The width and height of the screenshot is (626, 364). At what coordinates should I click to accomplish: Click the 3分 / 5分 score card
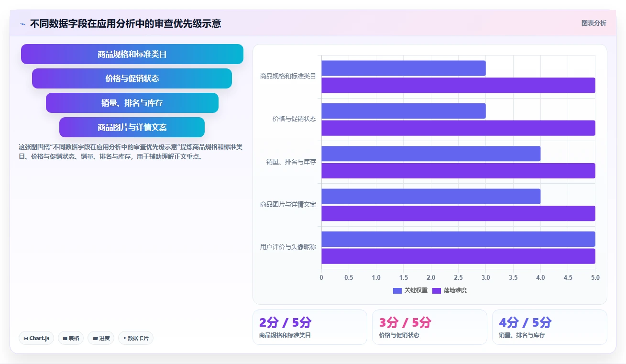pyautogui.click(x=429, y=327)
